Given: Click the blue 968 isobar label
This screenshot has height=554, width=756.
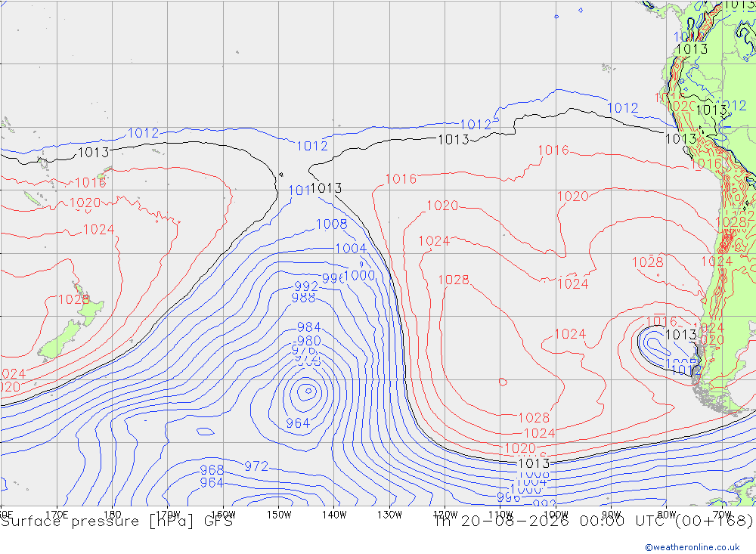Looking at the screenshot, I should pos(212,469).
